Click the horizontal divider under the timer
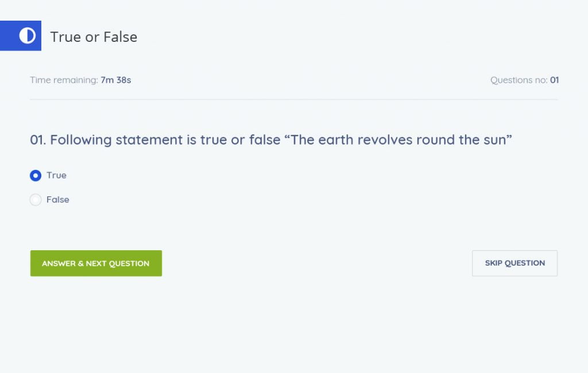Screen dimensions: 588x373 pyautogui.click(x=293, y=99)
